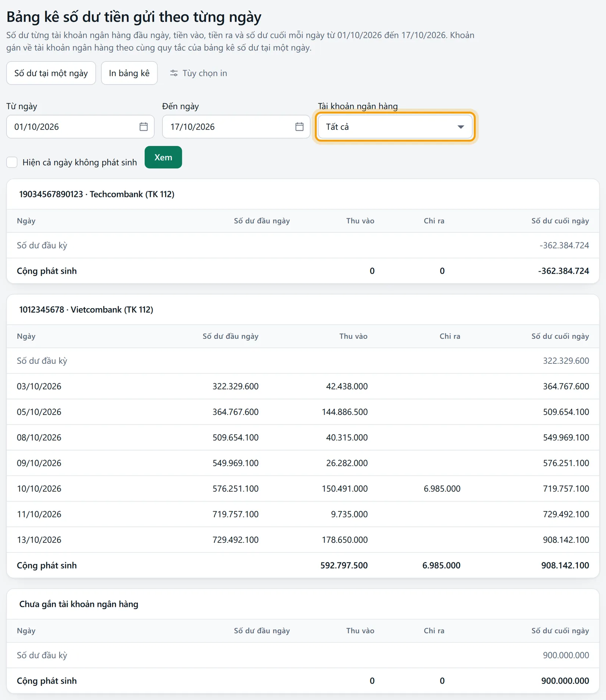The height and width of the screenshot is (700, 606).
Task: Click page title Bảng kê số dư tiền gửi
Action: click(x=134, y=17)
